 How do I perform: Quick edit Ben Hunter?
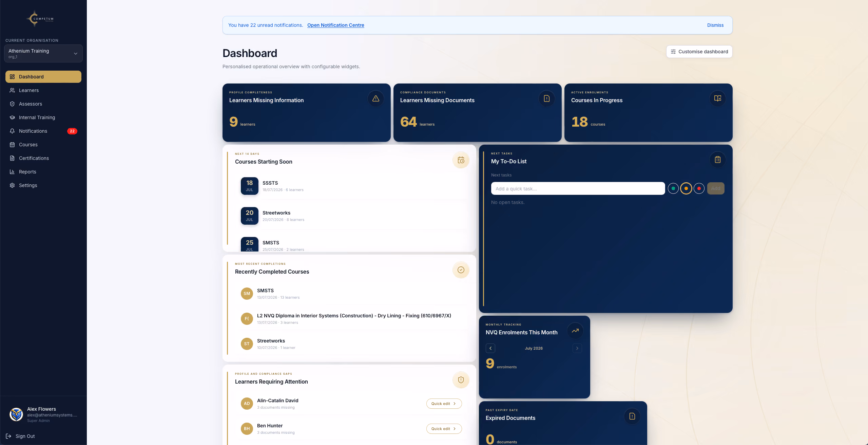pyautogui.click(x=444, y=429)
